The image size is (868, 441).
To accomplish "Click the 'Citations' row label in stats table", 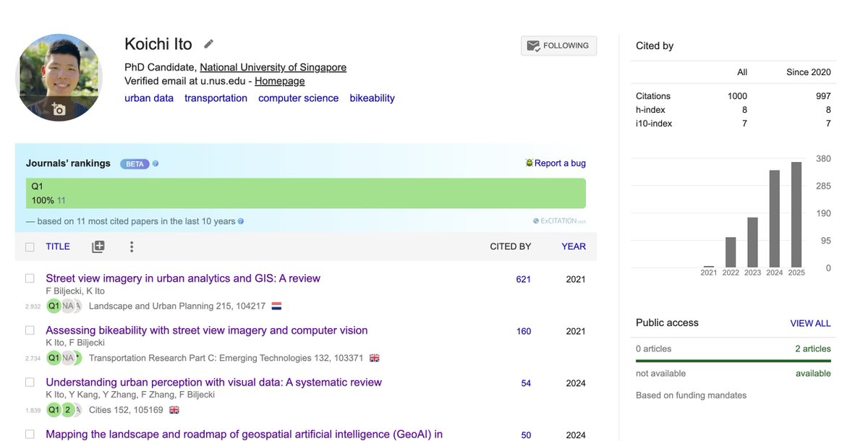I will 653,95.
